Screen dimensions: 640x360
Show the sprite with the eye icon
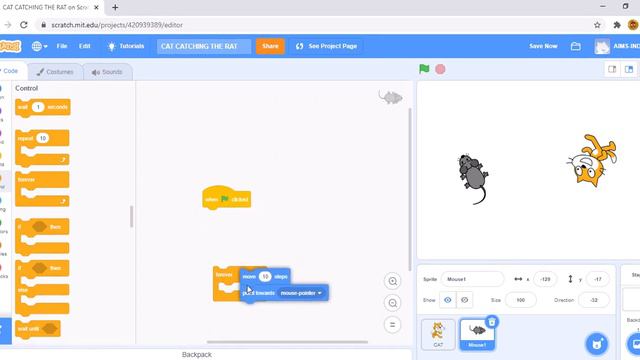pyautogui.click(x=448, y=300)
